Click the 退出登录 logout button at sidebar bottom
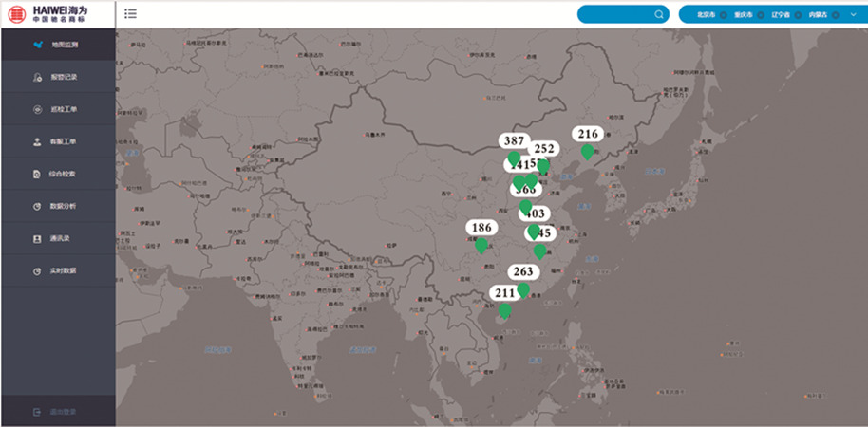The width and height of the screenshot is (868, 427). (x=58, y=412)
